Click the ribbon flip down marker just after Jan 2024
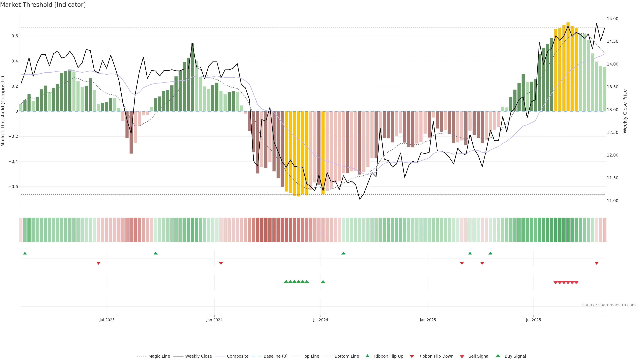 point(221,263)
